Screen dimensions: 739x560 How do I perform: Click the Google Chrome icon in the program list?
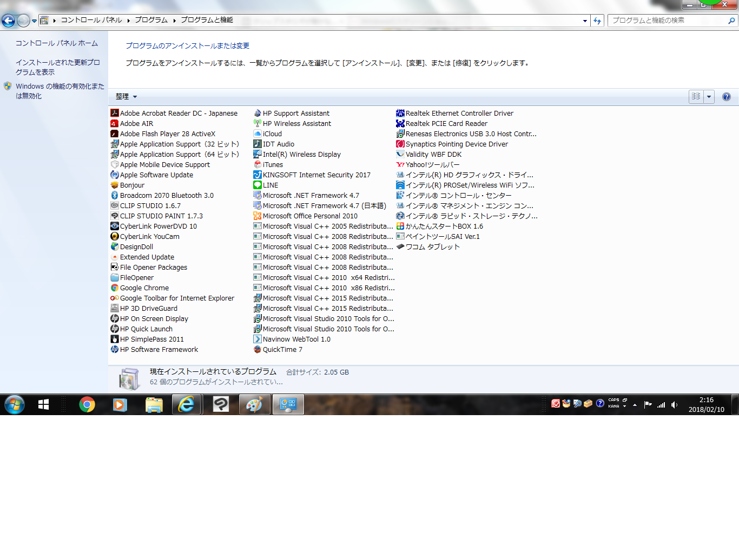click(115, 288)
